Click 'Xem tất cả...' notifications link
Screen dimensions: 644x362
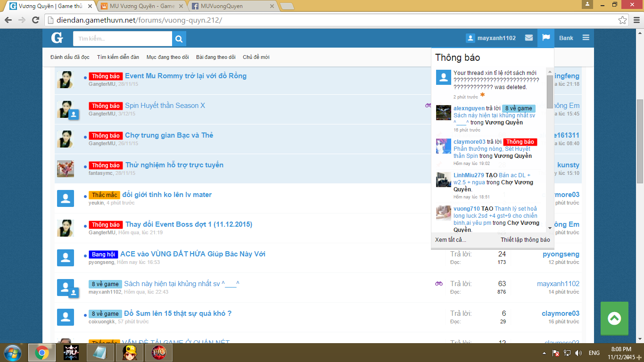click(x=451, y=240)
